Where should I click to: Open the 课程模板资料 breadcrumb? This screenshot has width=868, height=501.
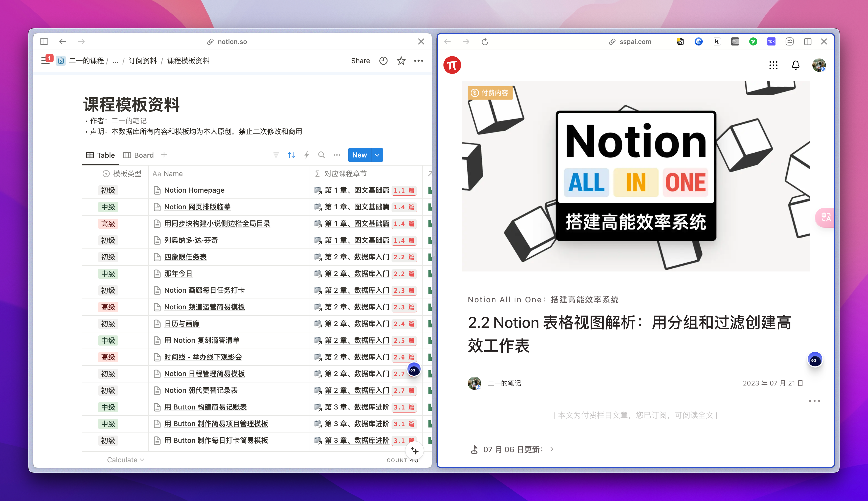188,61
